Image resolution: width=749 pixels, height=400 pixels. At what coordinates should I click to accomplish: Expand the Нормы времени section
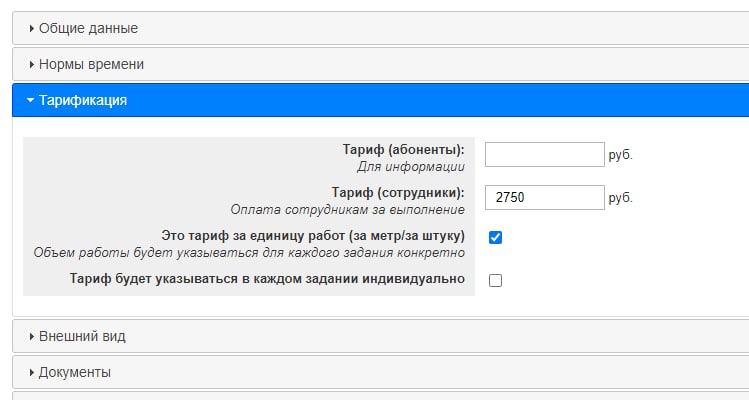coord(380,64)
